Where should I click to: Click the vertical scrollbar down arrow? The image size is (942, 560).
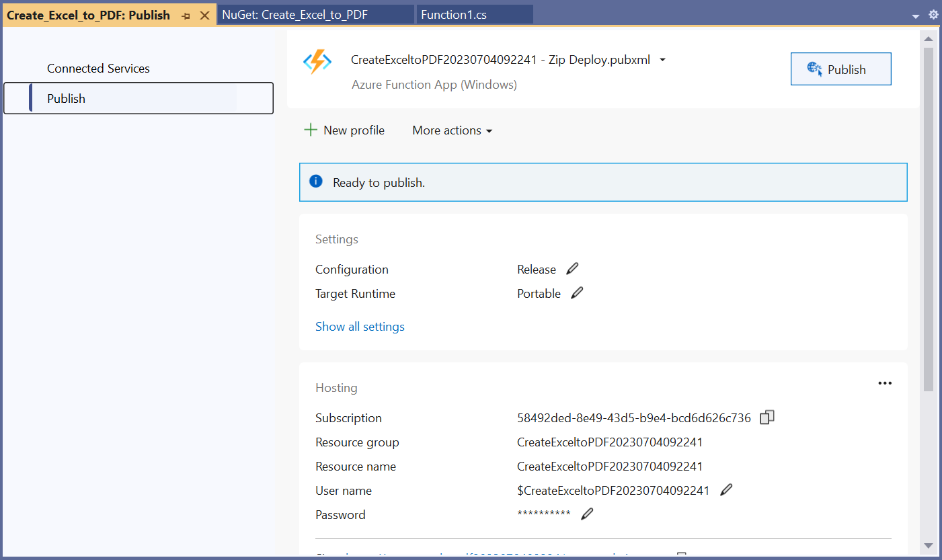(x=928, y=545)
